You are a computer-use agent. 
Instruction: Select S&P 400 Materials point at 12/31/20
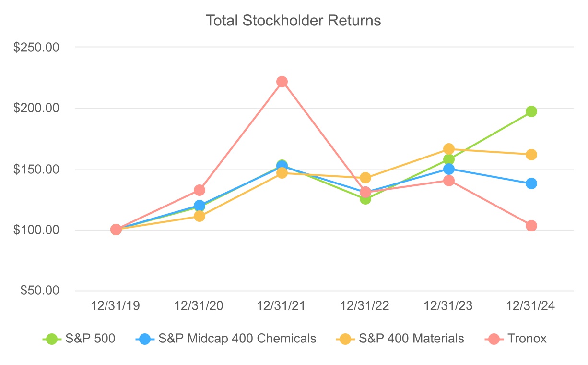click(200, 216)
